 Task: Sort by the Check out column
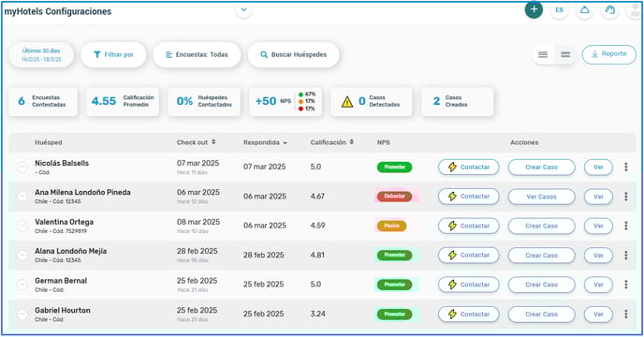click(x=196, y=142)
